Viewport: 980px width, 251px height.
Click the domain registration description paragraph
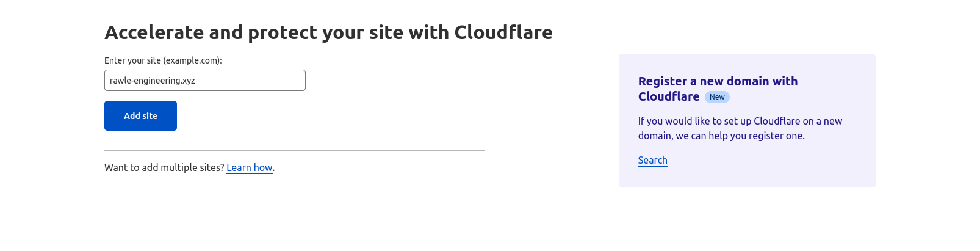pos(740,128)
